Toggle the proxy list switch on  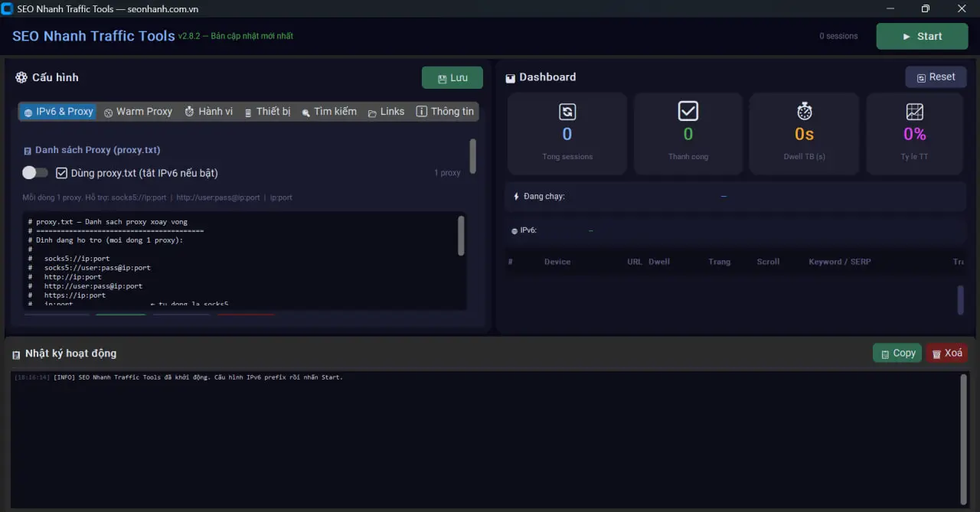point(35,173)
